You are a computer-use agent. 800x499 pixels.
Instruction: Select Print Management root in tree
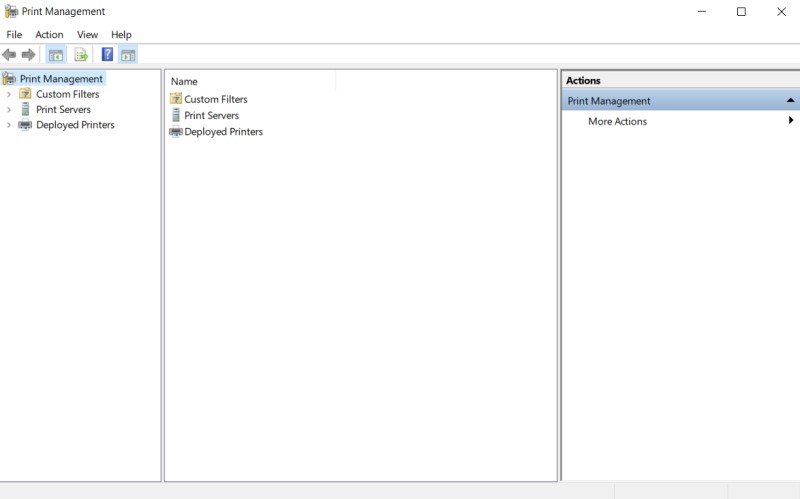click(61, 79)
